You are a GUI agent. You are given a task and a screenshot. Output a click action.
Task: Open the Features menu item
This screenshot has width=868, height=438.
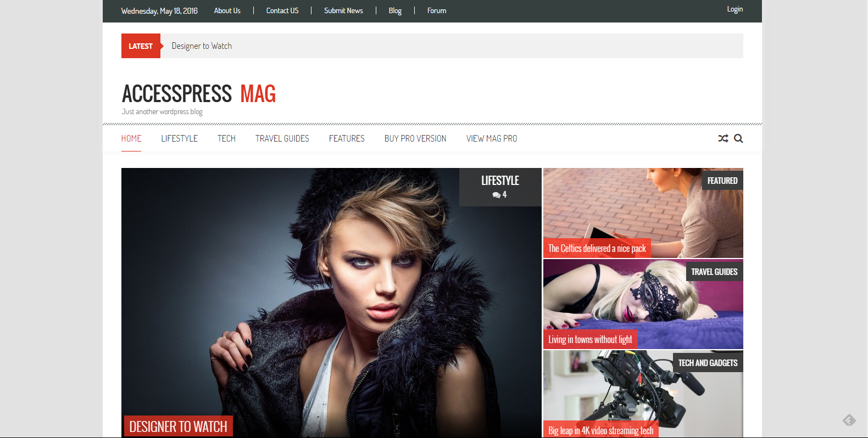coord(347,138)
